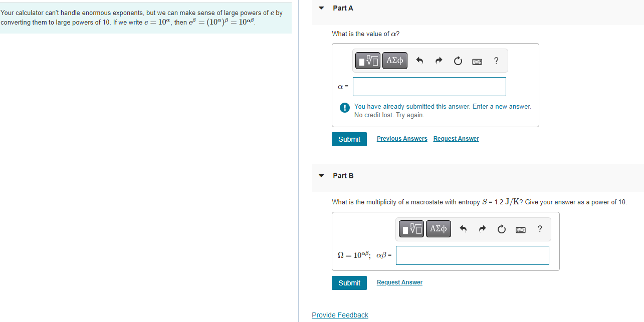Open Provide Feedback link
644x322 pixels.
point(340,315)
